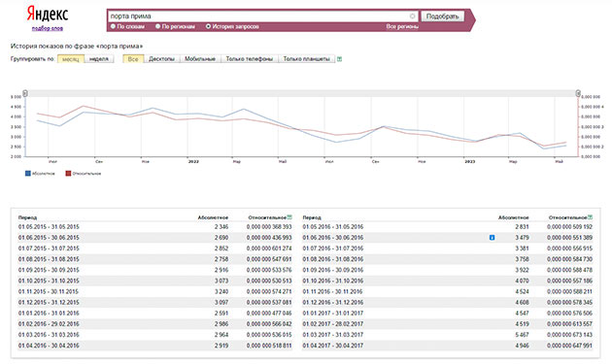Screen dimensions: 612x364
Task: Click the period 01.02.2016 - 29.02.2016
Action: (49, 324)
